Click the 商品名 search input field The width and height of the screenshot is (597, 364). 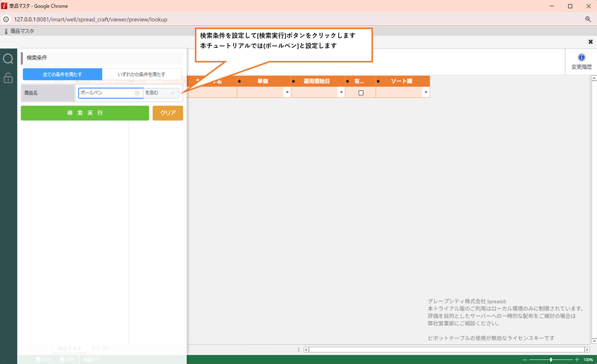click(x=107, y=93)
